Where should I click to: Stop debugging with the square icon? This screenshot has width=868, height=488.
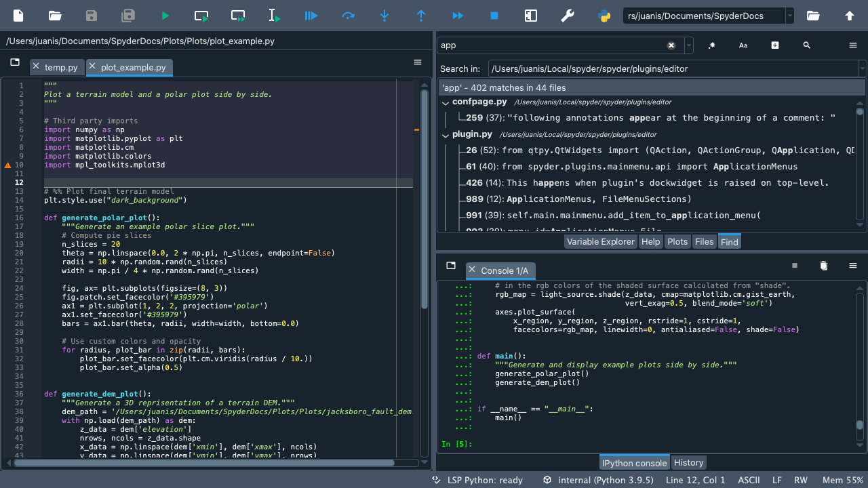[494, 16]
